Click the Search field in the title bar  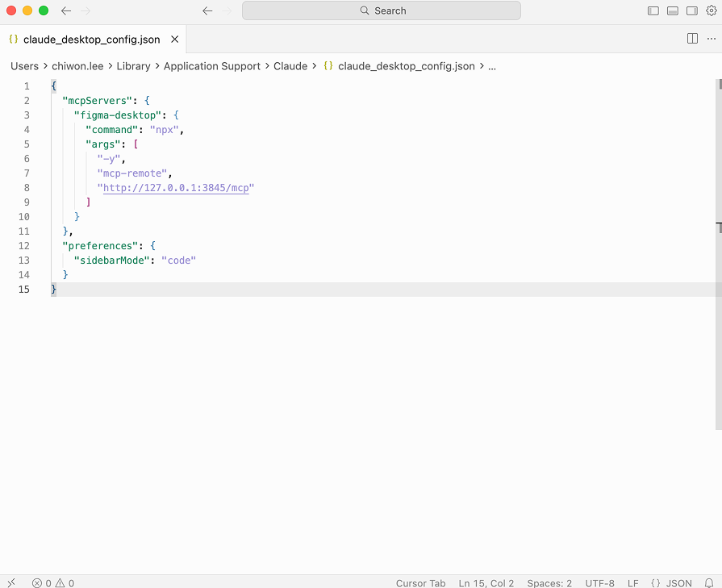point(381,10)
